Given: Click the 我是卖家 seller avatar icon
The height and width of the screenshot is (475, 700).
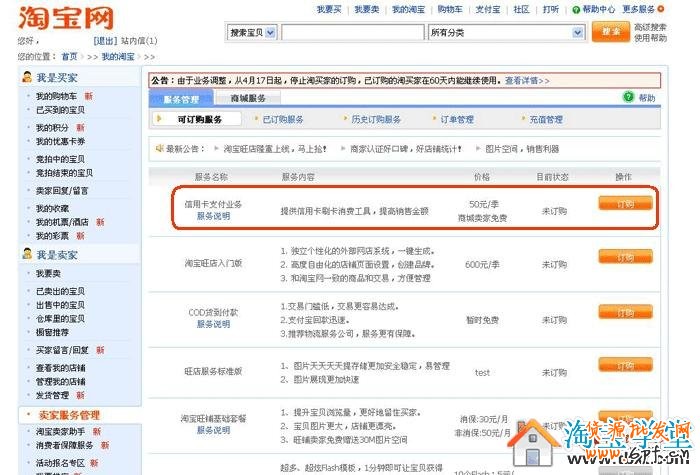Looking at the screenshot, I should click(x=27, y=254).
